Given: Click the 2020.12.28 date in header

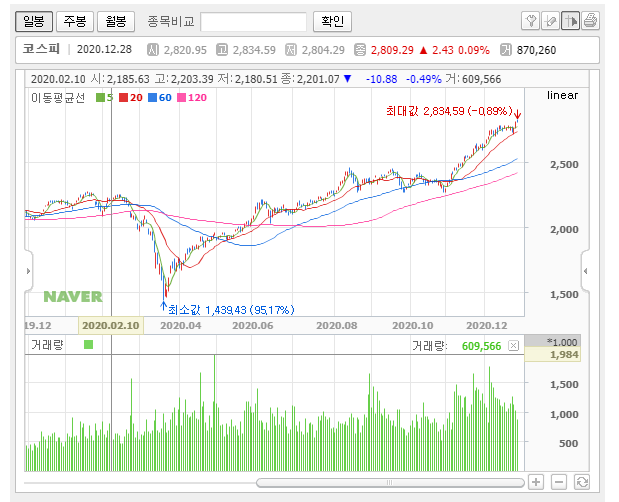Looking at the screenshot, I should point(104,49).
